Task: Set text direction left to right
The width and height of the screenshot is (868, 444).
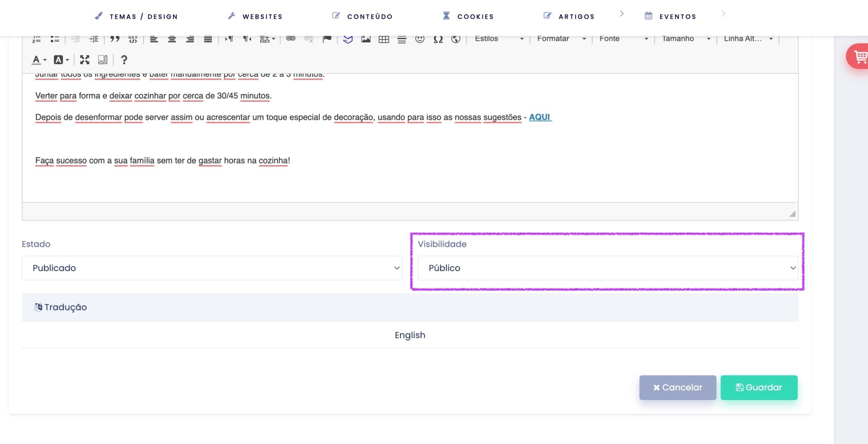Action: 229,39
